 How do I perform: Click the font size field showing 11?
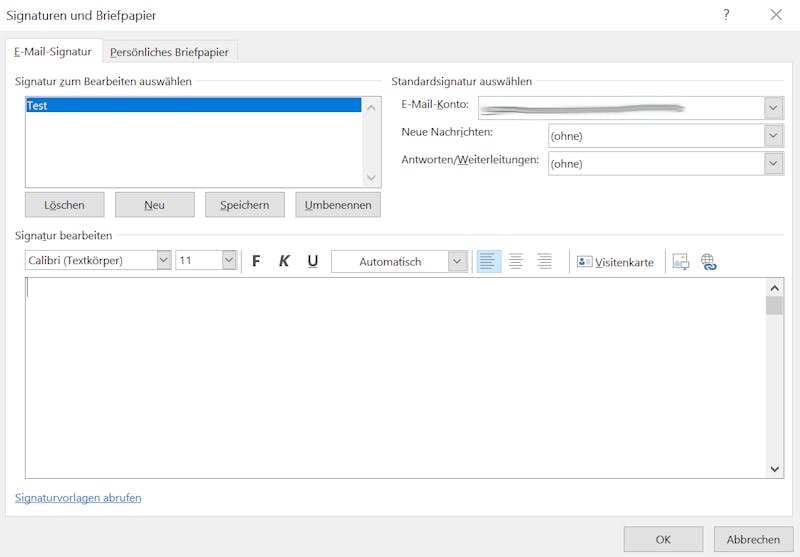tap(199, 260)
